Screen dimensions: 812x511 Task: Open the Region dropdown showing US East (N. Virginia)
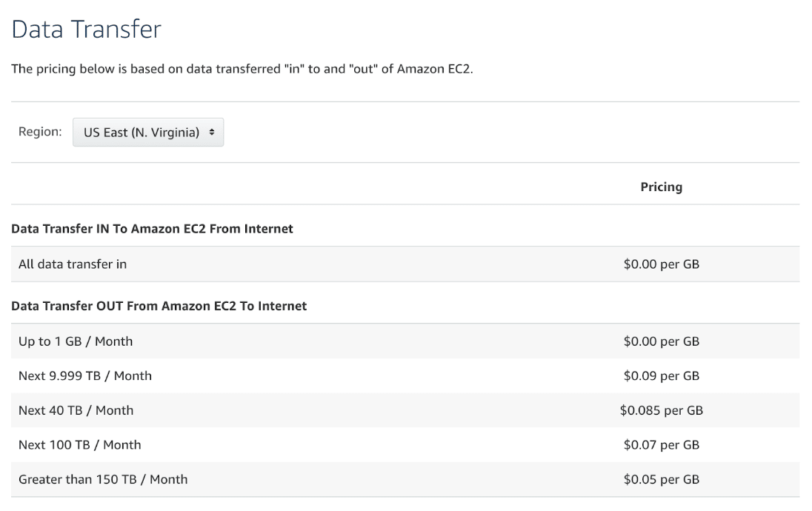pyautogui.click(x=148, y=133)
